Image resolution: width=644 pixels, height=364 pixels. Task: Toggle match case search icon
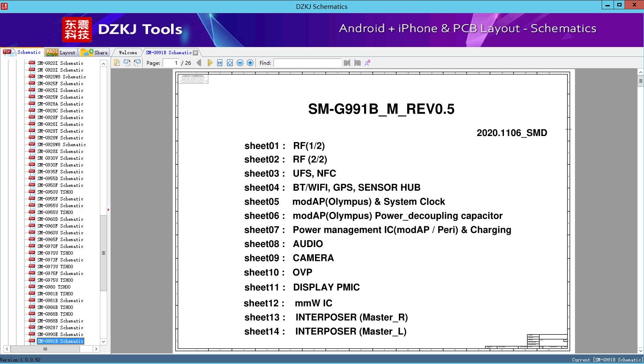(x=368, y=63)
